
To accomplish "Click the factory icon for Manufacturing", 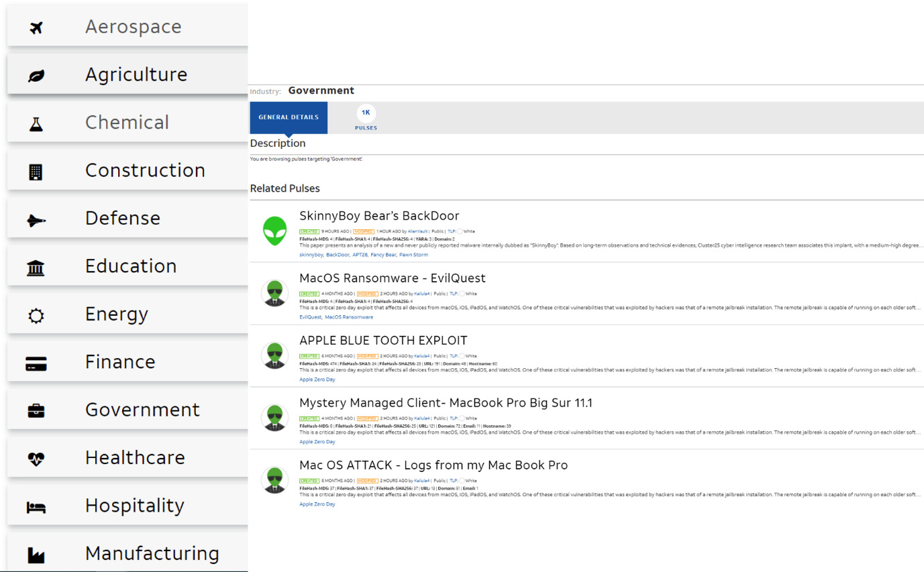I will click(x=36, y=555).
